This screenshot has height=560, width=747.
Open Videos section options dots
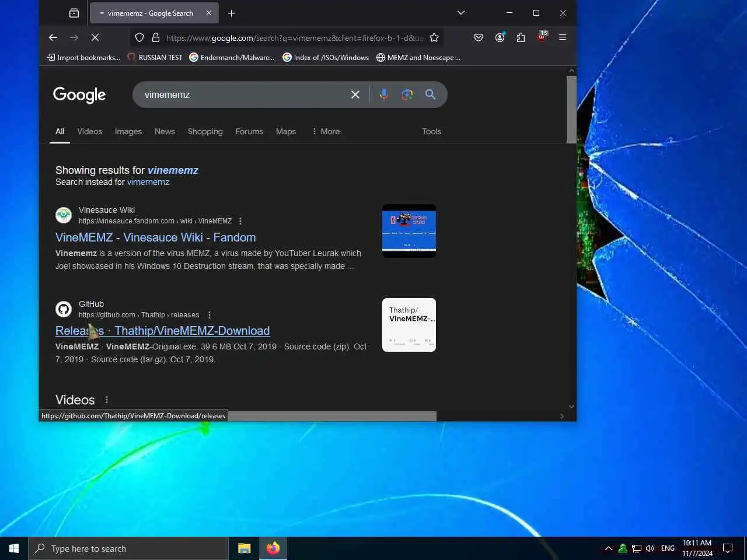106,400
